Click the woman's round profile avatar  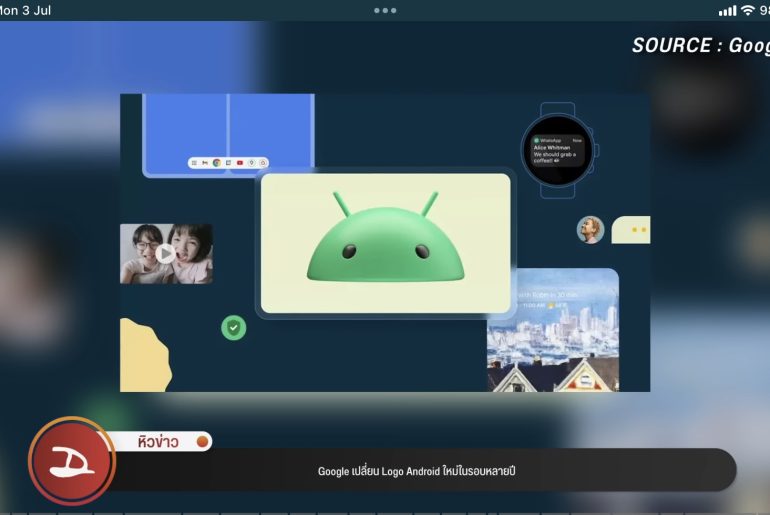(590, 229)
